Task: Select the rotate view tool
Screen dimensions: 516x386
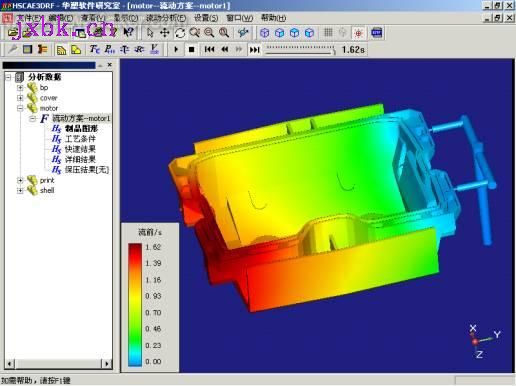Action: (x=180, y=33)
